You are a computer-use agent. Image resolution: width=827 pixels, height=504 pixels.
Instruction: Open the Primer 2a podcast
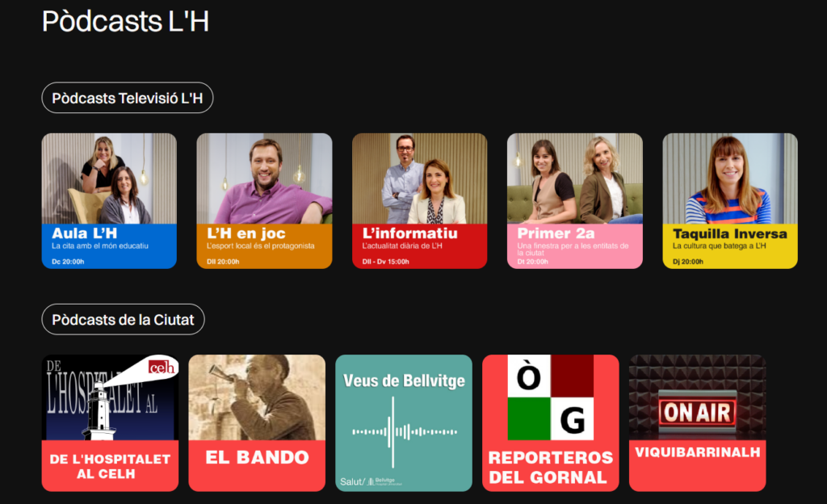pyautogui.click(x=575, y=201)
